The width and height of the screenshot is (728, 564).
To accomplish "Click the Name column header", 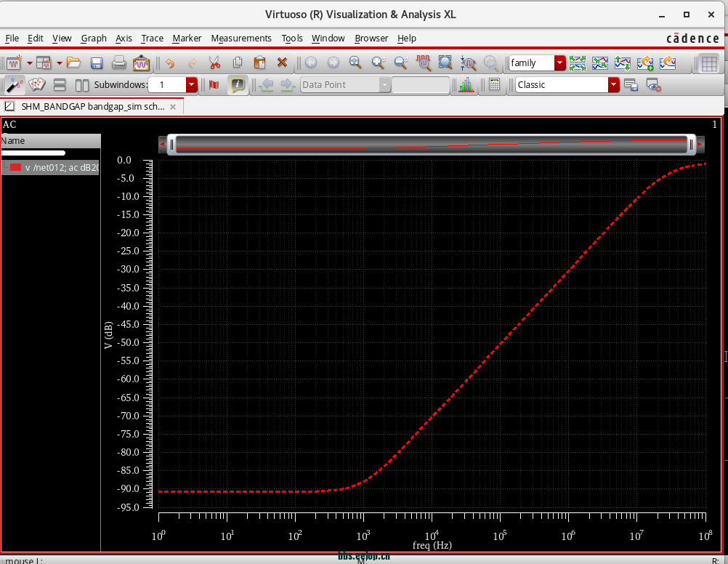I will 51,141.
